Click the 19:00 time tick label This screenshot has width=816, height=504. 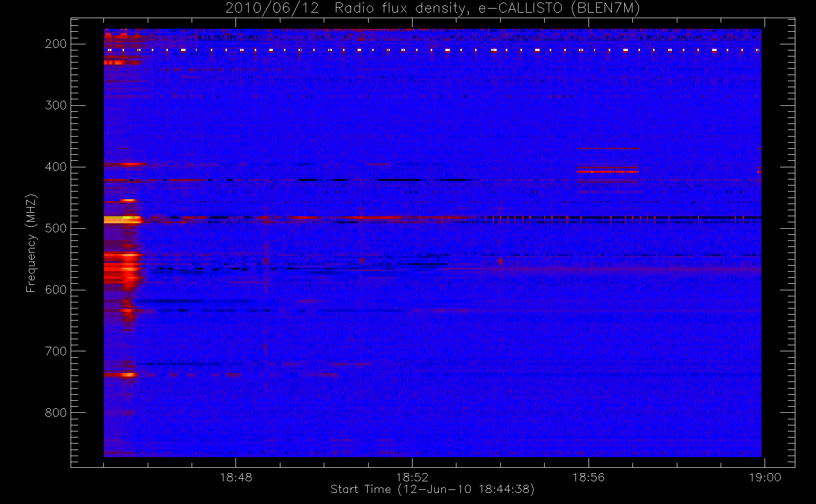(x=765, y=477)
